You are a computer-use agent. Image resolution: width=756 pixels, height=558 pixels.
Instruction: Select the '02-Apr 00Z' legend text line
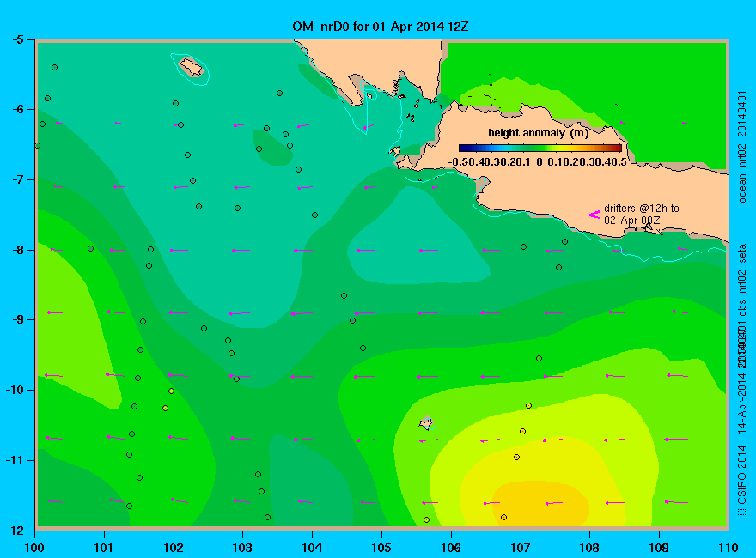click(x=632, y=221)
